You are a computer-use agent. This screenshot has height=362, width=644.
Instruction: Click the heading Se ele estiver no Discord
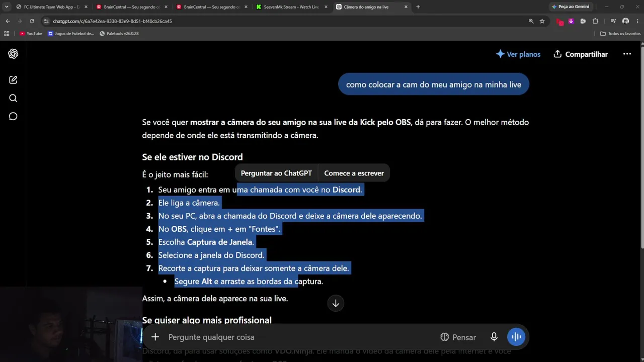point(192,157)
